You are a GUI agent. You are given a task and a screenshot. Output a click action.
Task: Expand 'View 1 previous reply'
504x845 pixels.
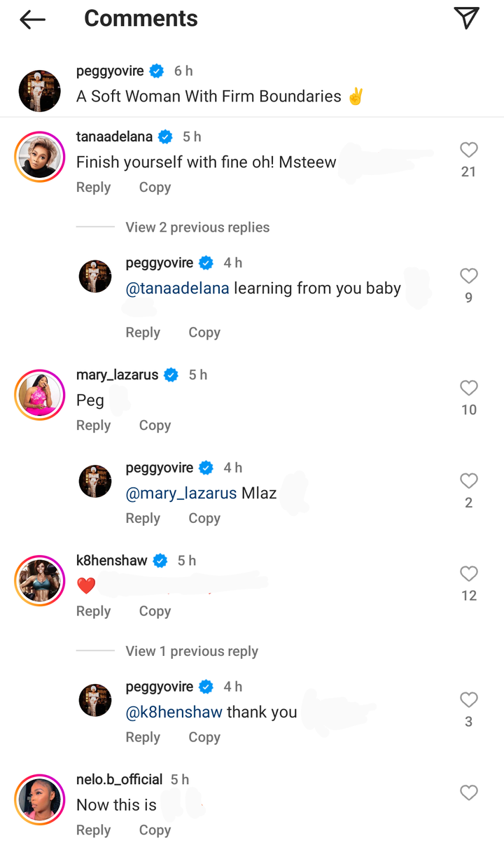(191, 651)
